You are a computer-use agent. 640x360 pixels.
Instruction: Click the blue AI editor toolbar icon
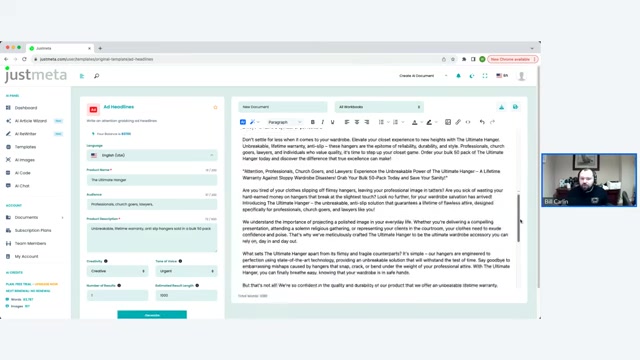coord(243,122)
